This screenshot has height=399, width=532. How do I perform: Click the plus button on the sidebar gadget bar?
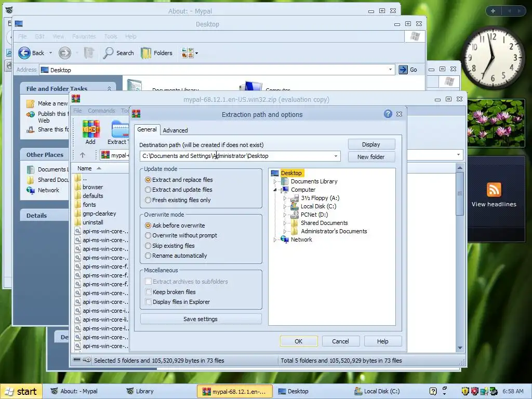click(x=493, y=11)
